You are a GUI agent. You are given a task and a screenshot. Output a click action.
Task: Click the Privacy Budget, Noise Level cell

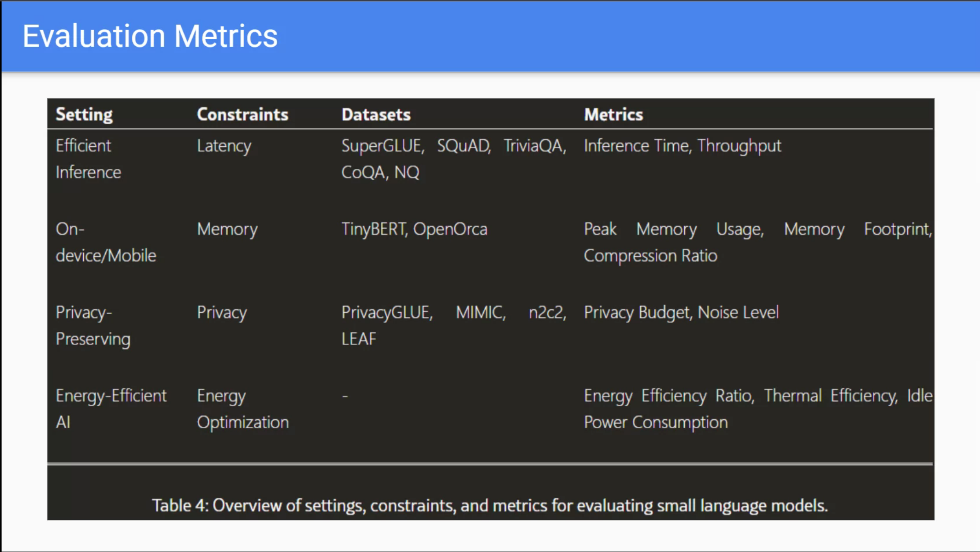(x=681, y=312)
